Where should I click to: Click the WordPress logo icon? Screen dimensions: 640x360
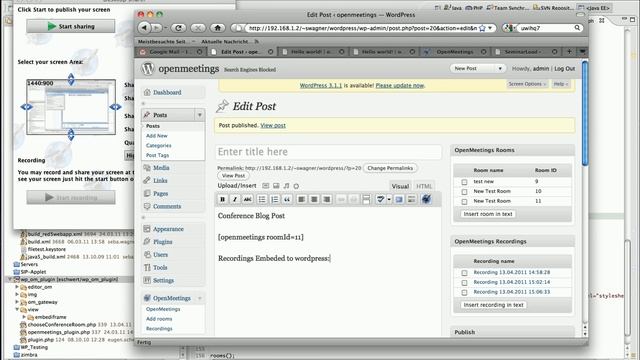148,69
